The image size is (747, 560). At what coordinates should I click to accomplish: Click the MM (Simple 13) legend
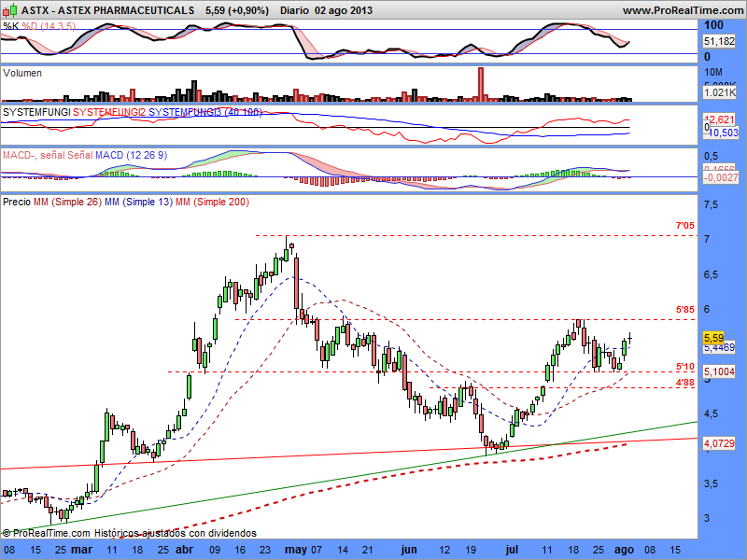coord(138,202)
